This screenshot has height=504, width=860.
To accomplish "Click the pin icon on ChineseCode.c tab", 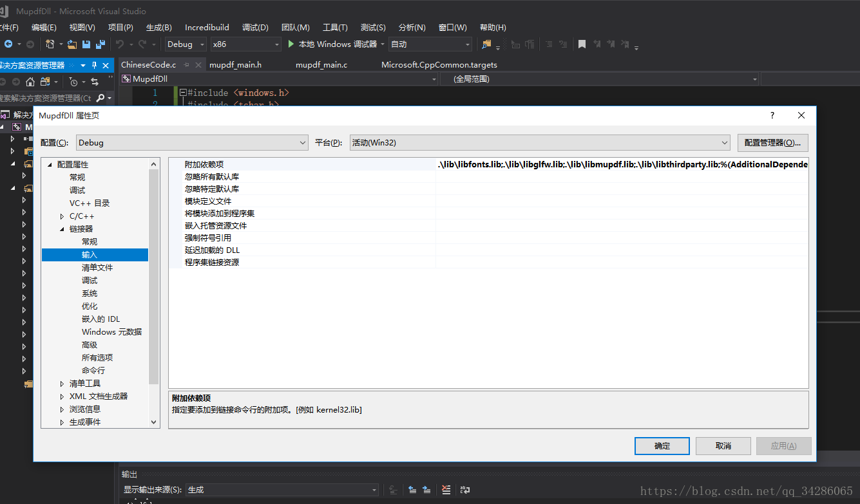I will 186,65.
